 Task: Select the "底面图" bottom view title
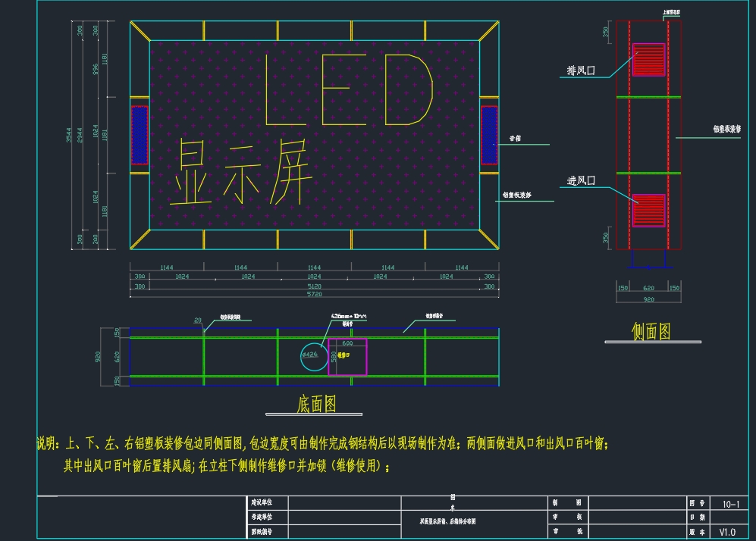pos(316,404)
